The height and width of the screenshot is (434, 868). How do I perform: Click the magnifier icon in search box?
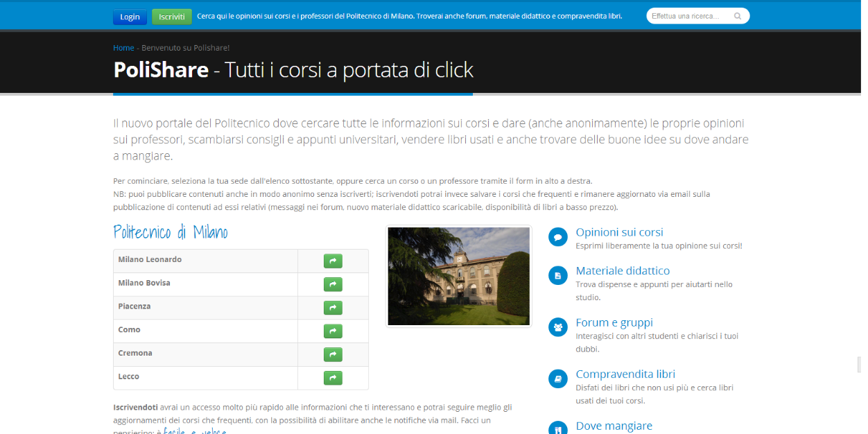[738, 16]
